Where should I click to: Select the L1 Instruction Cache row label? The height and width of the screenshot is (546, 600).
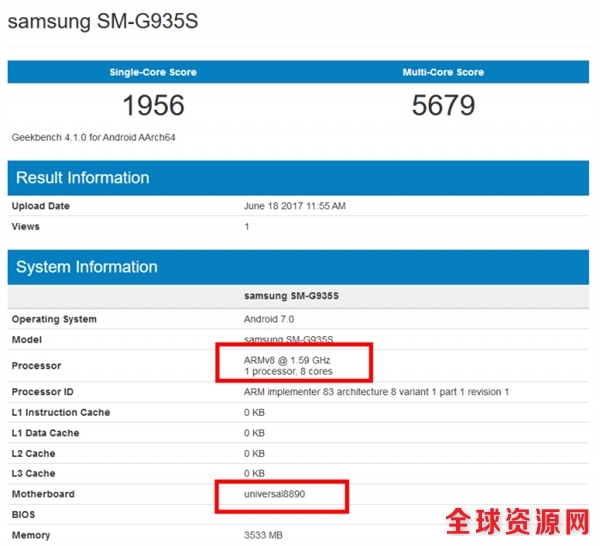coord(61,413)
